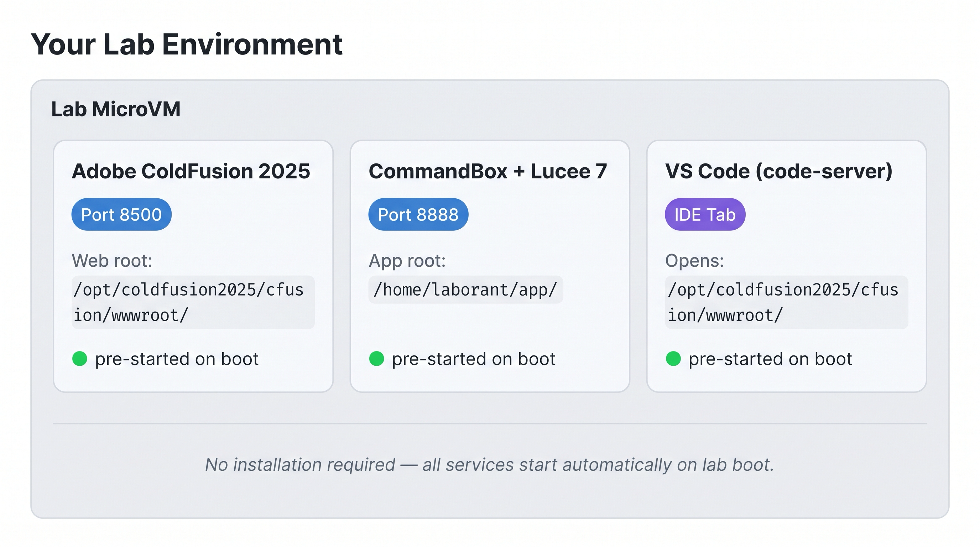
Task: Click the green status dot in CommandBox card
Action: (377, 358)
